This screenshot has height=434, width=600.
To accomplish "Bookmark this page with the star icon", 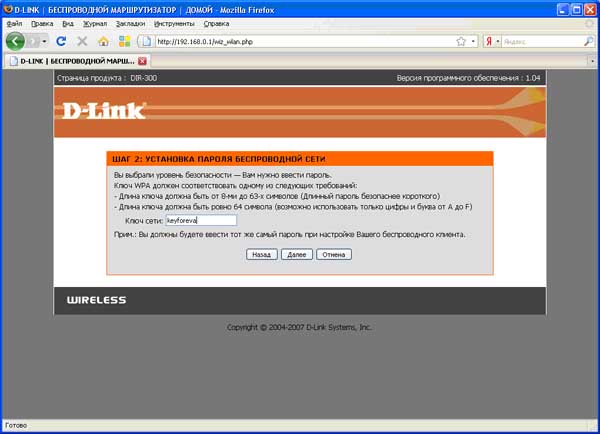I will [x=461, y=41].
